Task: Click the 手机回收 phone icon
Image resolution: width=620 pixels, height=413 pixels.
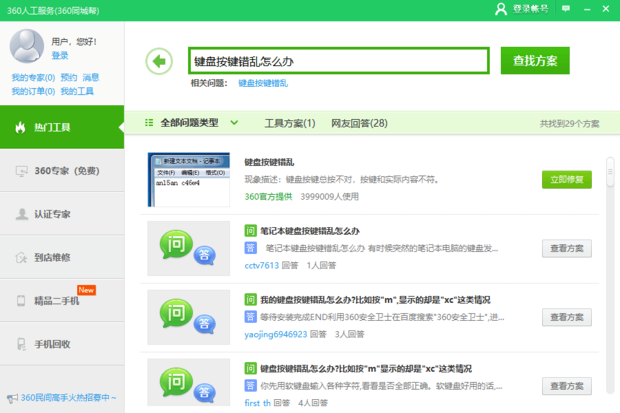Action: coord(21,344)
